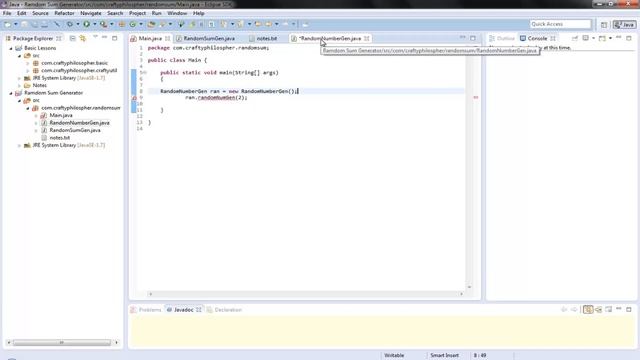Image resolution: width=640 pixels, height=360 pixels.
Task: Click the Package Explorer horizontal scrollbar
Action: [62, 342]
